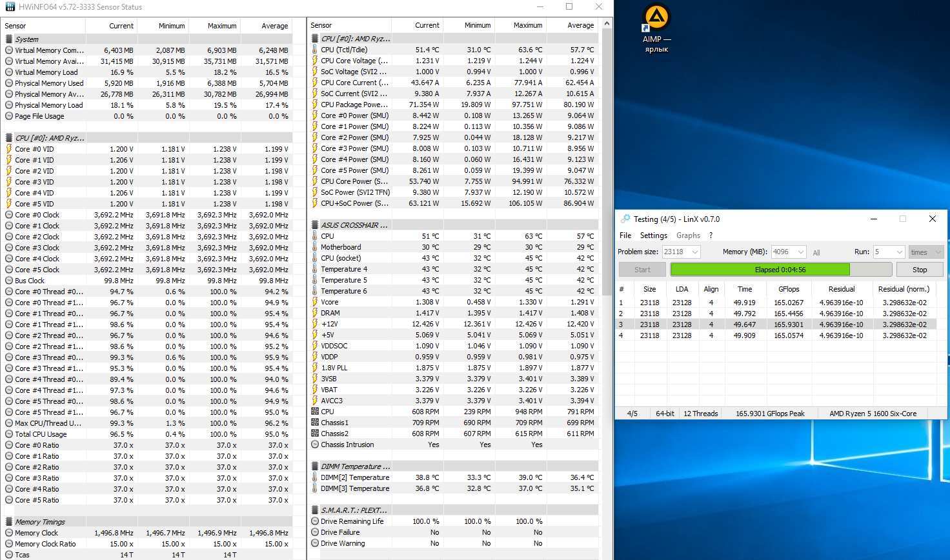Click the lightning icon beside DRAM
Viewport: 950px width, 560px height.
pyautogui.click(x=315, y=313)
